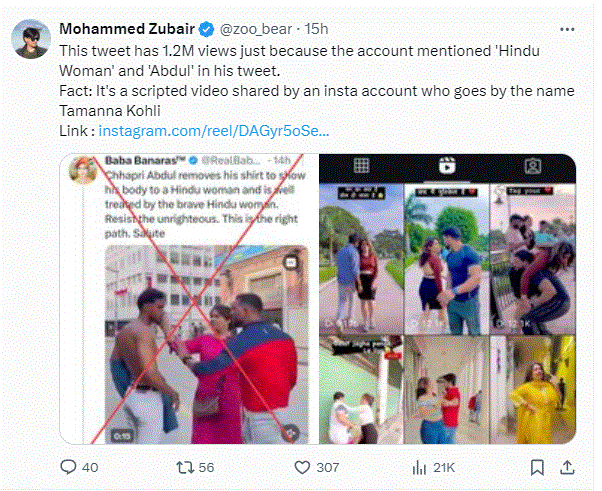
Task: Open the crossed-out Baba Banaras tweet image
Action: click(x=189, y=298)
